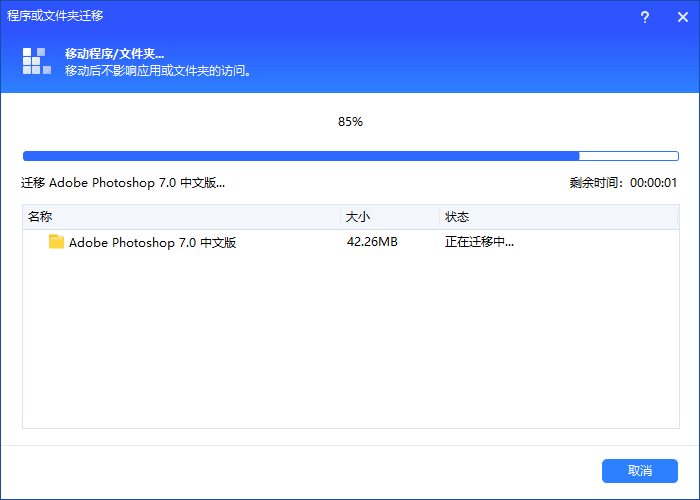Click the 正在迁移中... status text
Viewport: 700px width, 500px height.
coord(479,242)
